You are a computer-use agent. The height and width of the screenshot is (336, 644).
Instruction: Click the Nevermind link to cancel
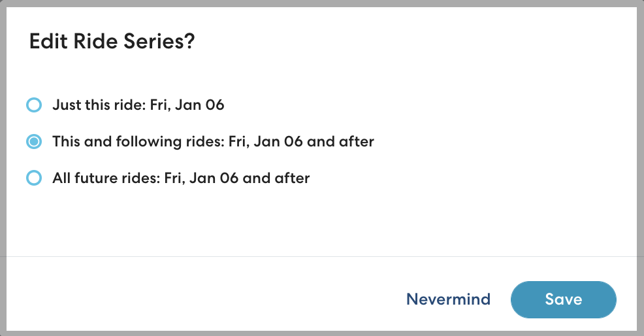point(448,299)
